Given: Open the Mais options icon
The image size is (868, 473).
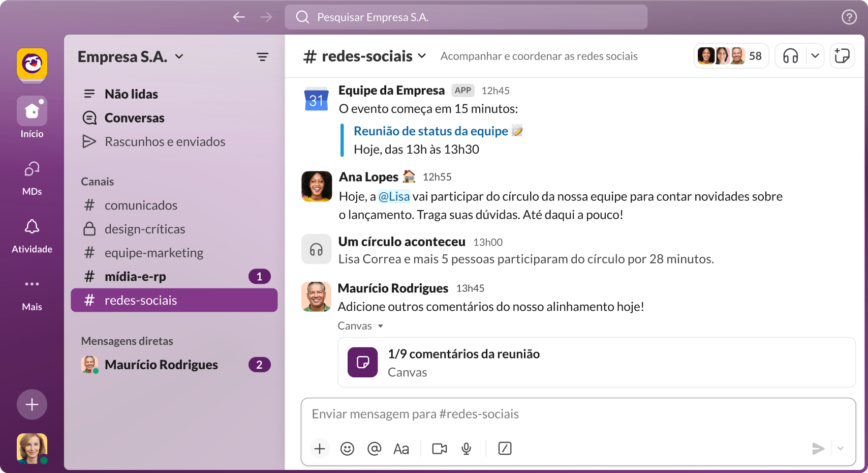Looking at the screenshot, I should tap(32, 284).
